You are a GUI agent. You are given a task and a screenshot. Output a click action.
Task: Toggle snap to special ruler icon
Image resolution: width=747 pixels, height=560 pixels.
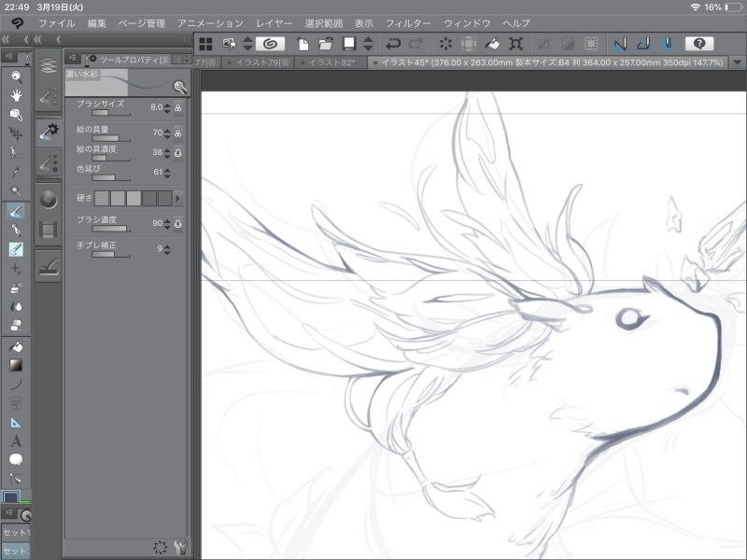point(643,44)
